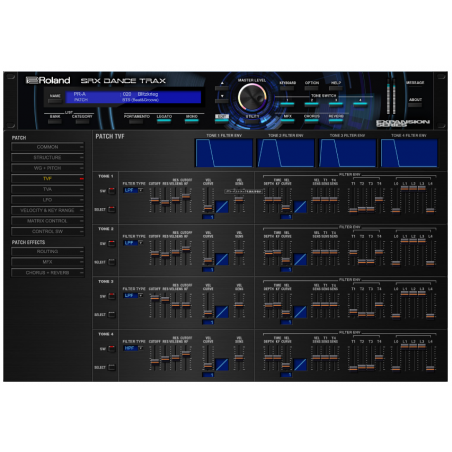Toggle the MONO switch
Image resolution: width=452 pixels, height=452 pixels.
coord(192,121)
